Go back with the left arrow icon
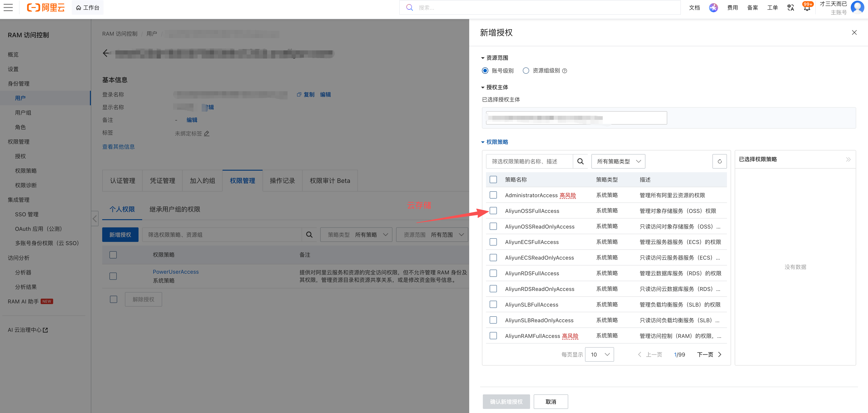Viewport: 868px width, 413px height. (x=106, y=53)
